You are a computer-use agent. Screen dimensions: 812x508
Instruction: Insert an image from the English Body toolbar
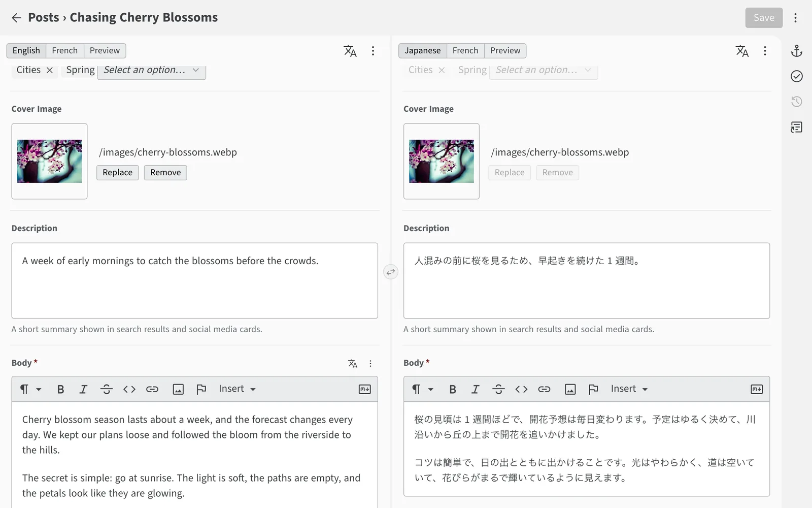click(178, 389)
